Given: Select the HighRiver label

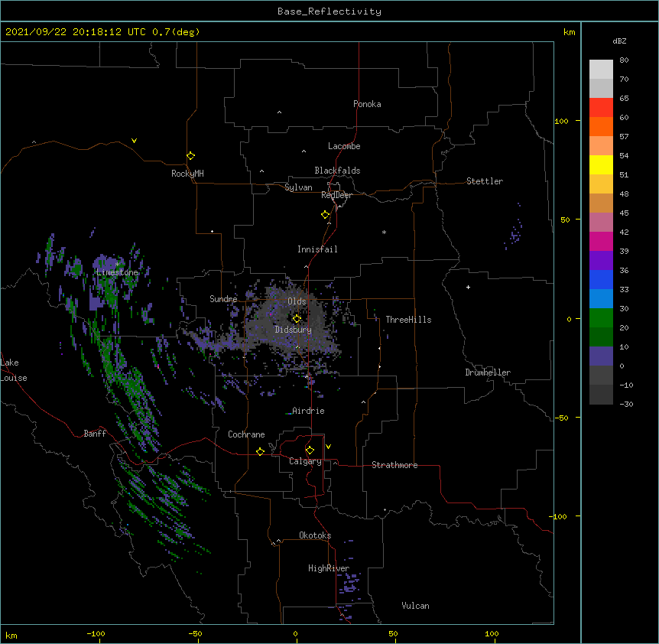Looking at the screenshot, I should (x=329, y=568).
